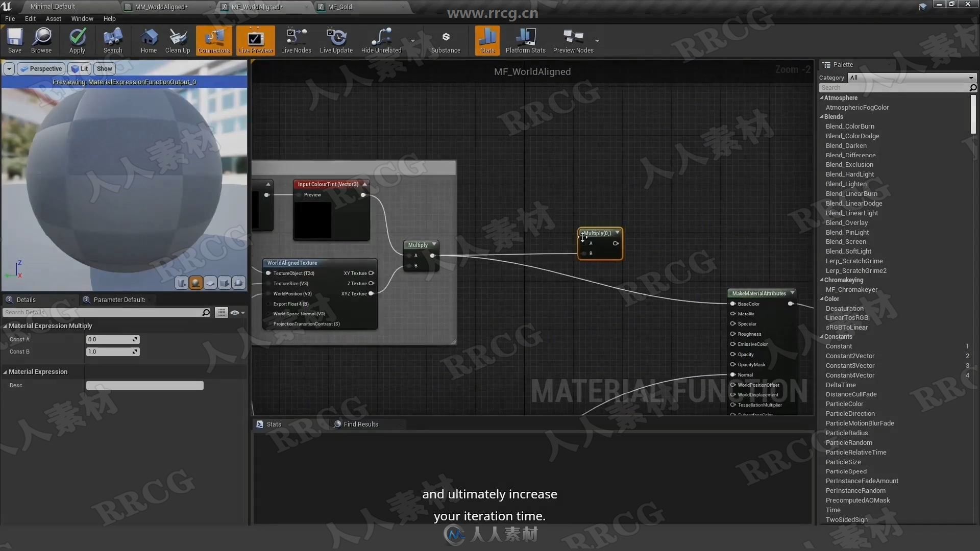Select the cube preview mesh icon
This screenshot has height=551, width=980.
(x=224, y=283)
